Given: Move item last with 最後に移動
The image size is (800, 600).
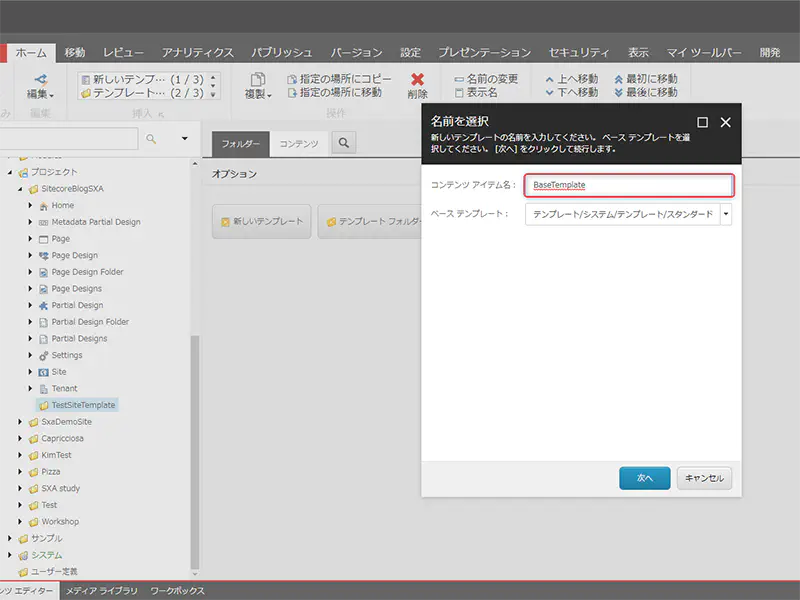Looking at the screenshot, I should point(646,92).
